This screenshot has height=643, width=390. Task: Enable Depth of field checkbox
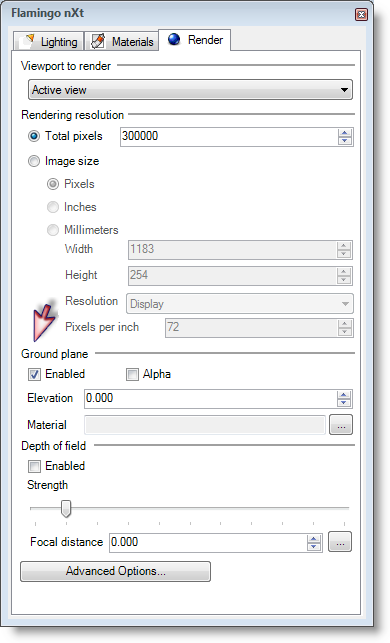tap(34, 466)
